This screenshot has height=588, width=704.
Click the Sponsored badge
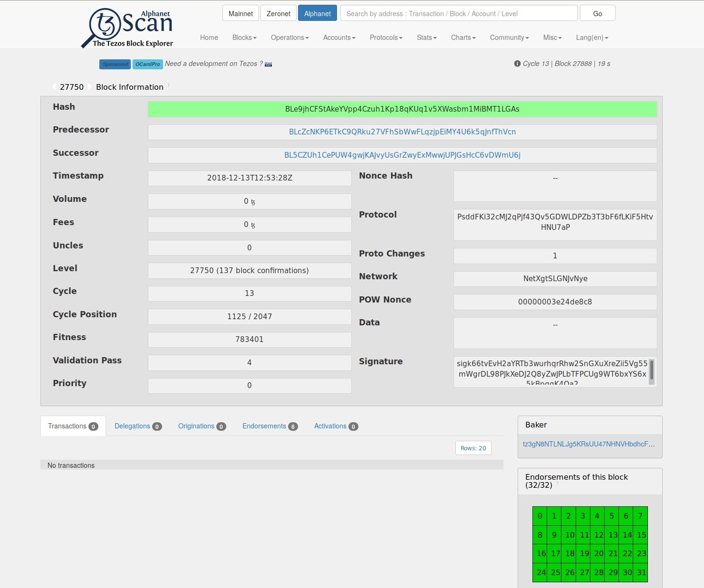point(115,64)
